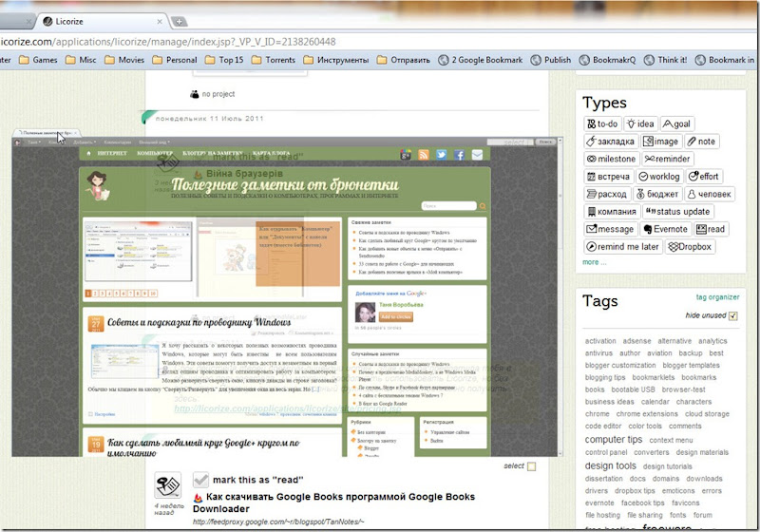The image size is (760, 532).
Task: Filter by blogger templates tag
Action: coord(692,366)
